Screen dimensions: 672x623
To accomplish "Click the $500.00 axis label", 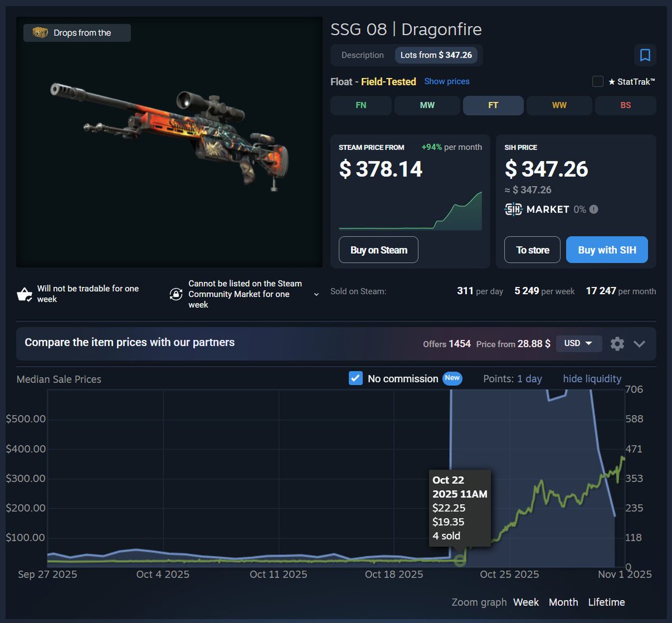I will (x=26, y=419).
